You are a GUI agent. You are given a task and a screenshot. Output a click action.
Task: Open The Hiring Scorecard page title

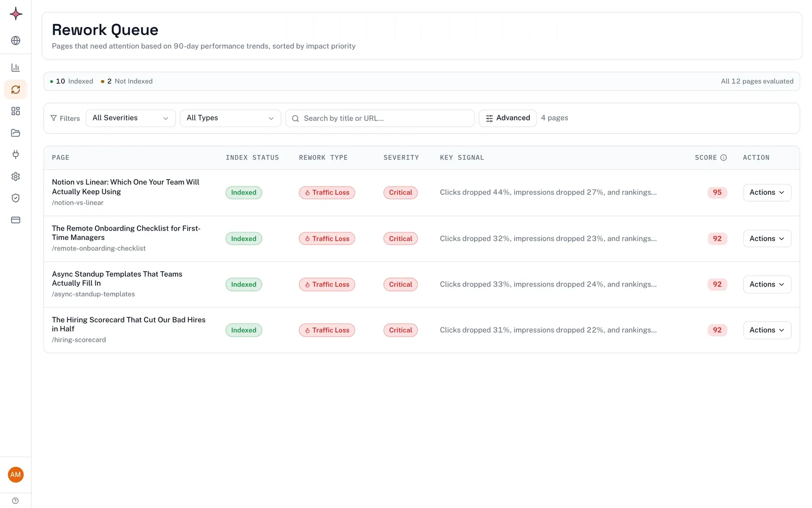[129, 324]
